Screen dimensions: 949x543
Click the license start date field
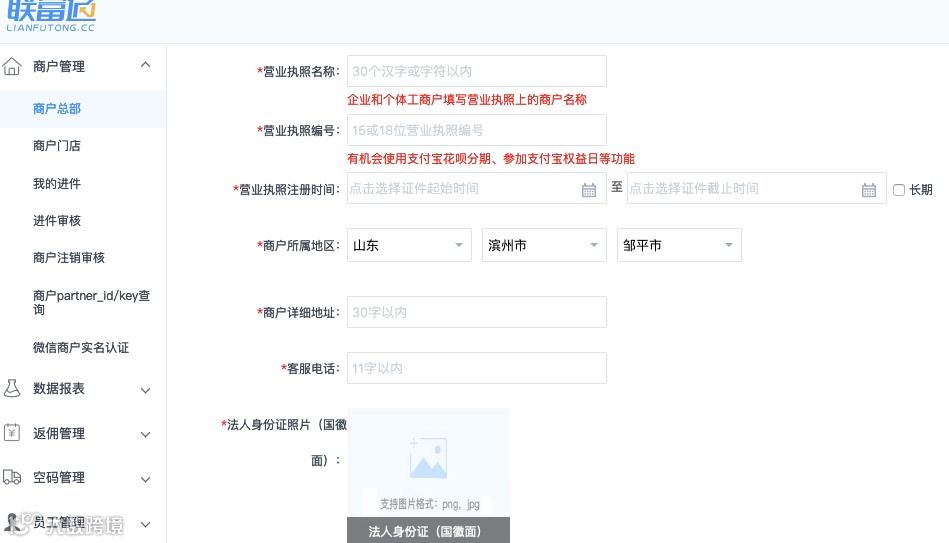pyautogui.click(x=476, y=188)
